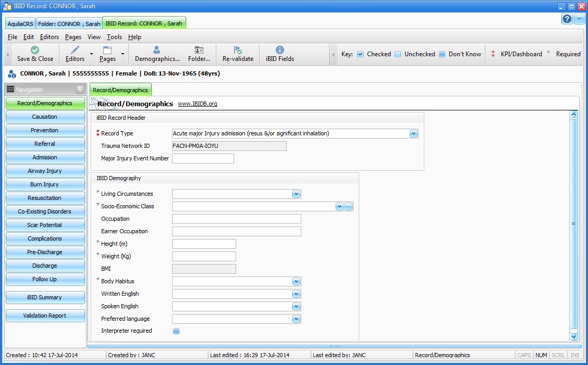
Task: Switch to the AquilaCRS tab
Action: 20,24
